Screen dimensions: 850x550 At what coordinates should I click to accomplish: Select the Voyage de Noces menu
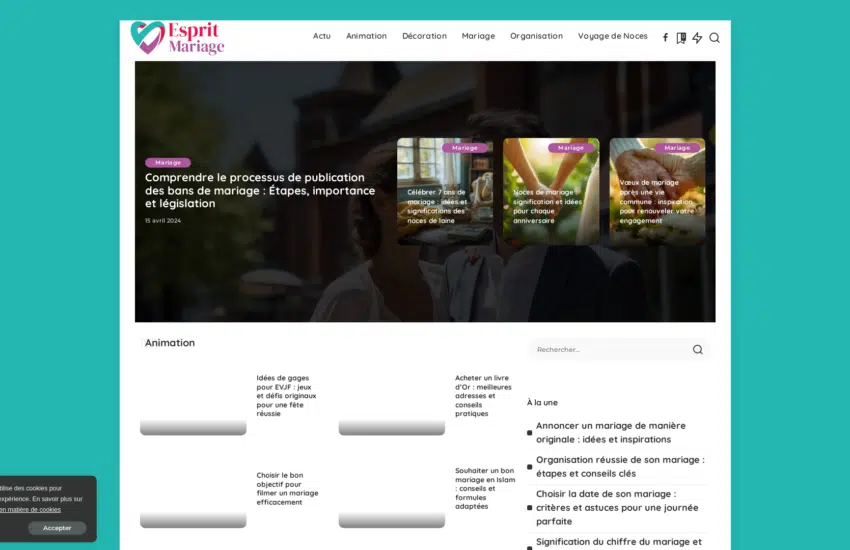tap(612, 36)
